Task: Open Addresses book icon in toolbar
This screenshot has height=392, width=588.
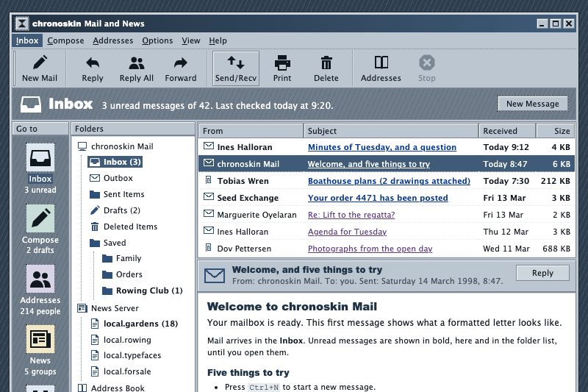Action: pos(381,63)
